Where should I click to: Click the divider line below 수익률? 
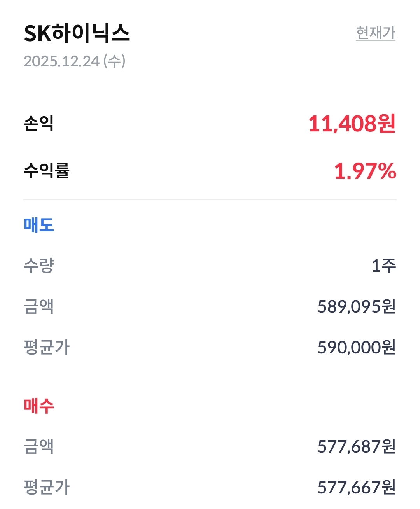(x=210, y=199)
